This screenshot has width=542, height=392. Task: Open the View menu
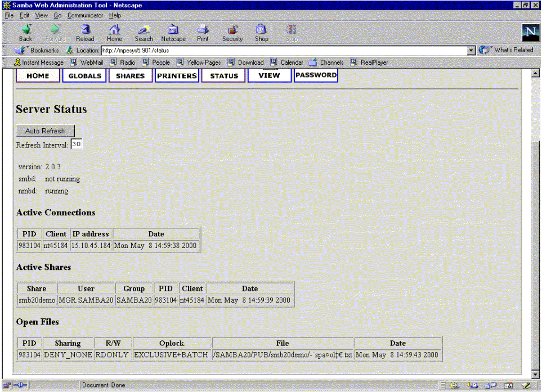click(42, 15)
